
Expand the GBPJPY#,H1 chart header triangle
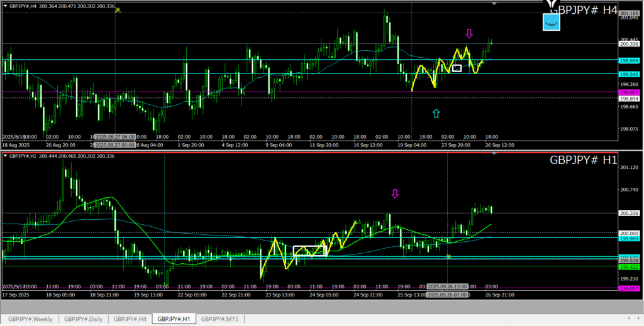(5, 156)
